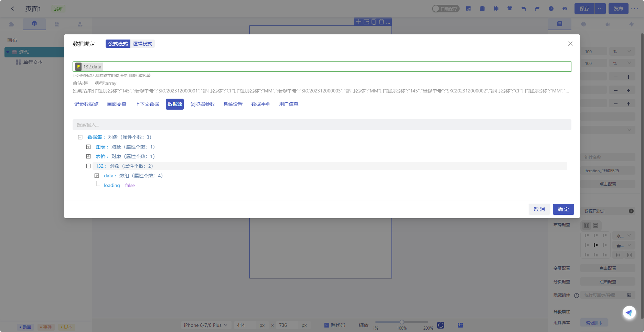The height and width of the screenshot is (332, 644).
Task: Open the 记录数据点 tab
Action: 86,104
